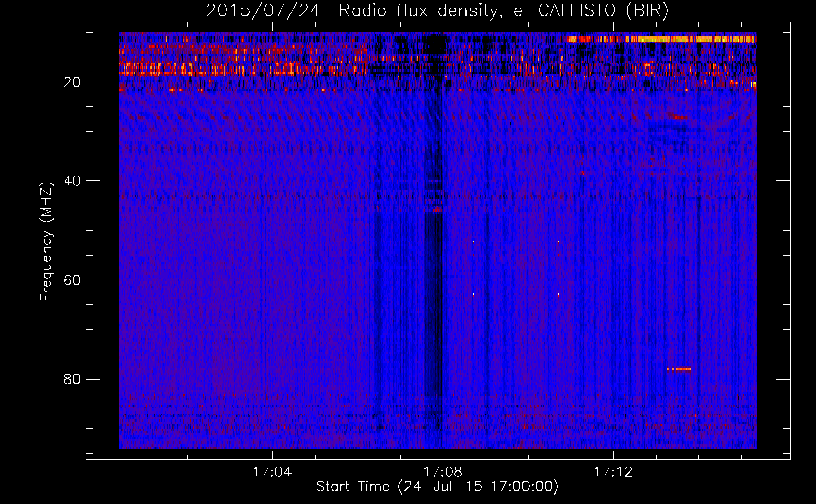Viewport: 816px width, 504px height.
Task: Click the "80" frequency tick label
Action: [x=73, y=379]
